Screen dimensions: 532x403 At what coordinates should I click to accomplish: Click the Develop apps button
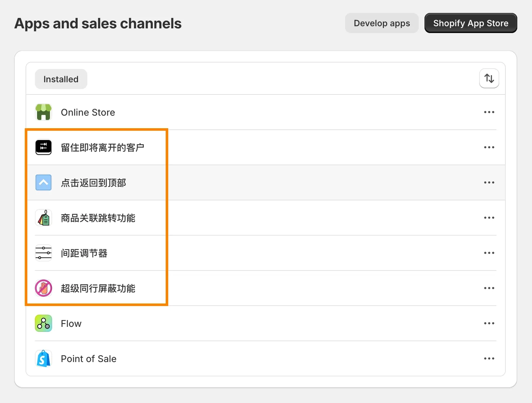pyautogui.click(x=382, y=23)
